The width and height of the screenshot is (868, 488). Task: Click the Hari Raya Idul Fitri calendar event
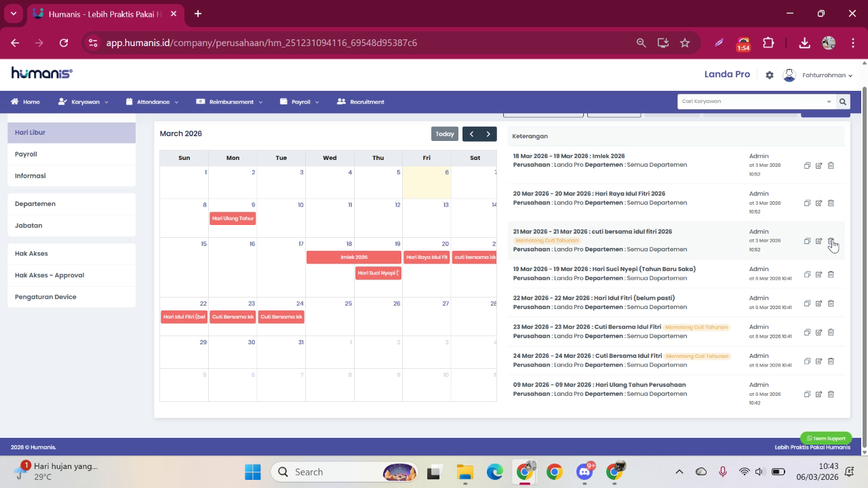coord(427,257)
